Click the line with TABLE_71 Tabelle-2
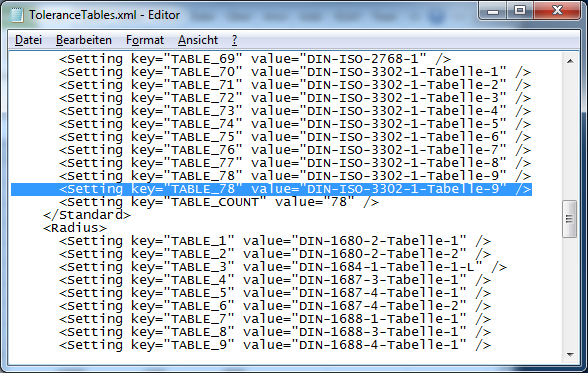The image size is (588, 373). pyautogui.click(x=295, y=85)
